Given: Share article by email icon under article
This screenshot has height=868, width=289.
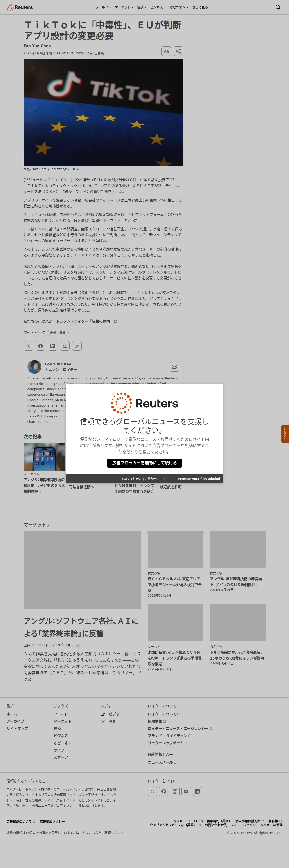Looking at the screenshot, I should click(65, 346).
